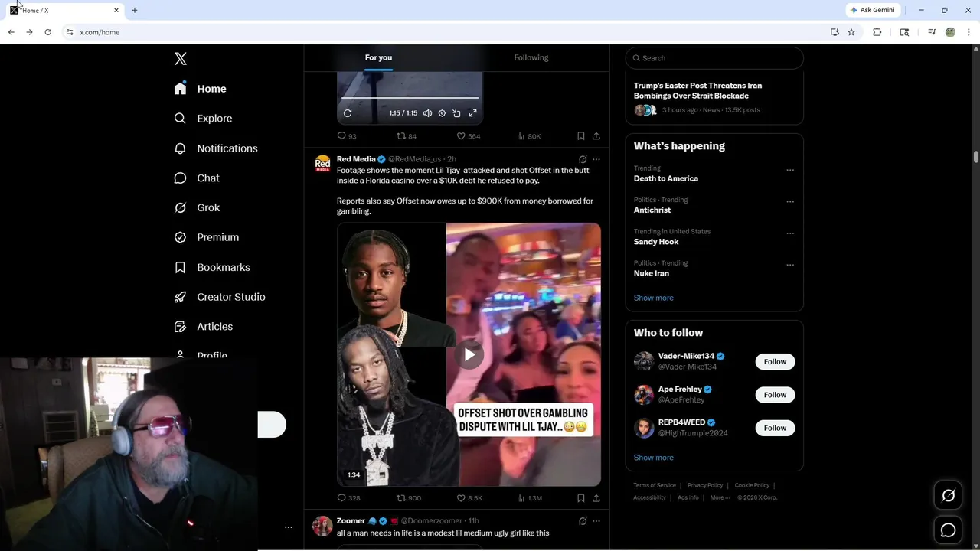Open the Death to America trend

[x=666, y=178]
